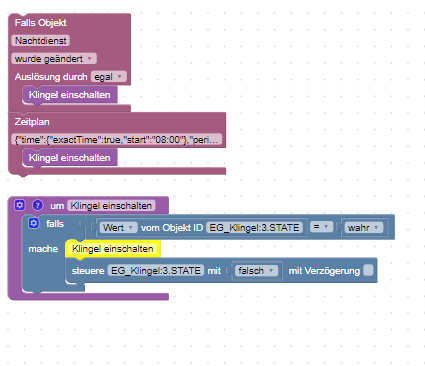
Task: Open the 'wurde geändert' dropdown
Action: click(x=54, y=59)
